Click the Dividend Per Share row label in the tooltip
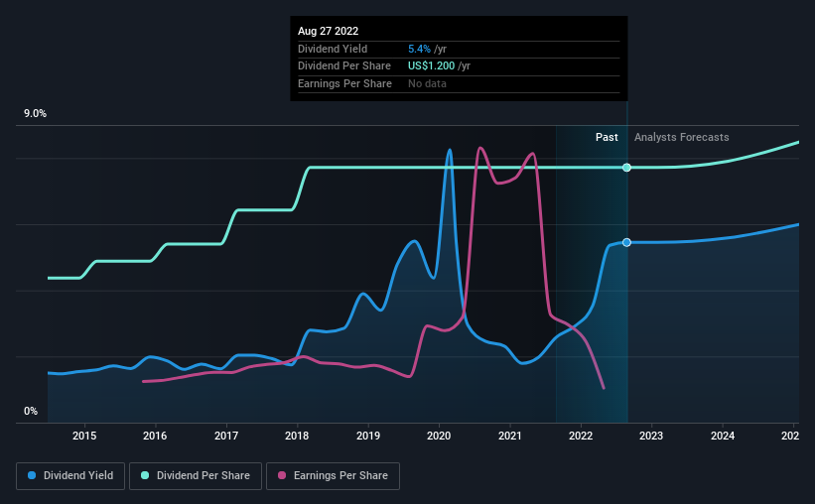Viewport: 815px width, 504px height. pyautogui.click(x=344, y=66)
